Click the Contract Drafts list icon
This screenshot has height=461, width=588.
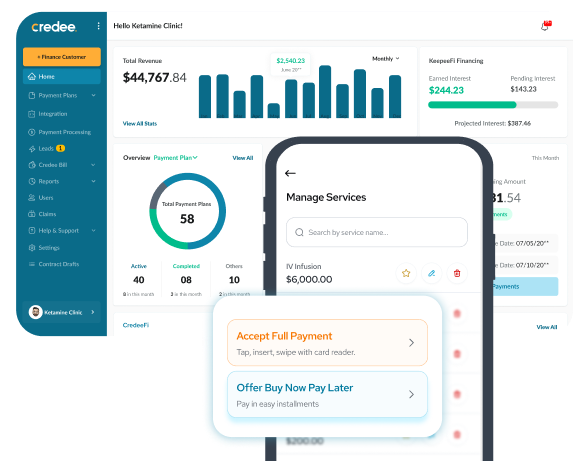(x=32, y=264)
